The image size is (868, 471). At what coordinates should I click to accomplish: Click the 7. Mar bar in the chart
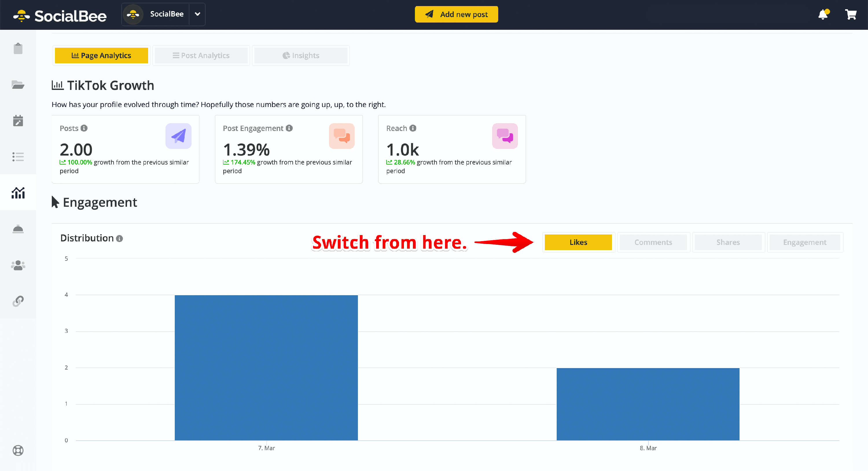click(x=266, y=368)
